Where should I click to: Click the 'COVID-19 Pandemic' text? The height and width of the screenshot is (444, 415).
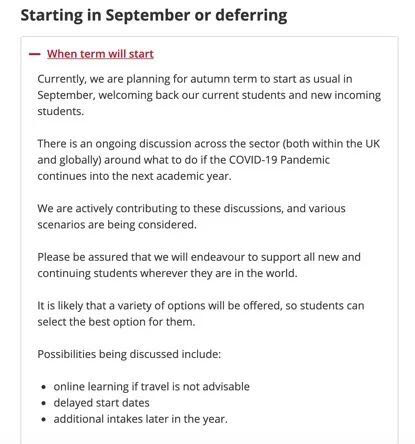(x=279, y=160)
